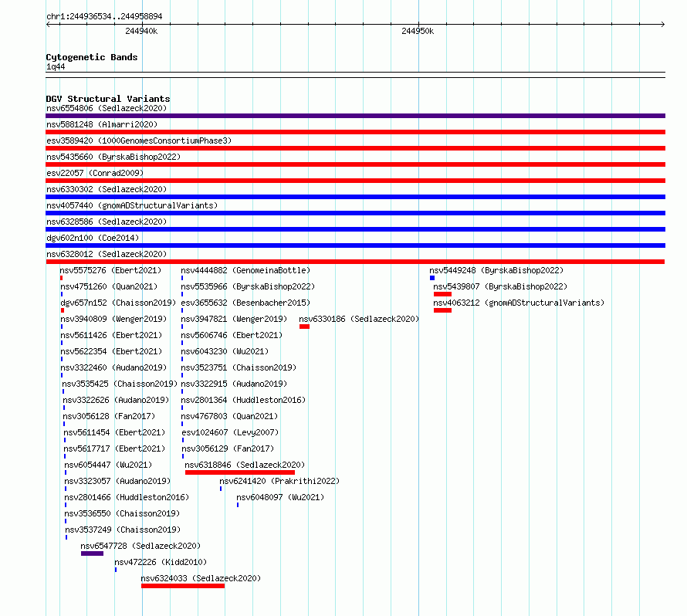687x616 pixels.
Task: Open nsv3535425 (Chaisson2019) variant
Action: (120, 384)
